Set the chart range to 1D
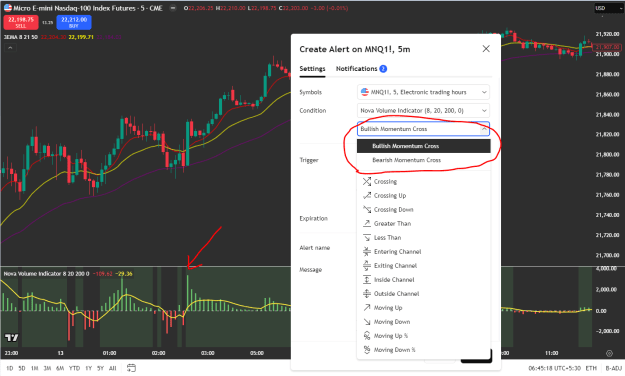The width and height of the screenshot is (625, 376). tap(10, 368)
